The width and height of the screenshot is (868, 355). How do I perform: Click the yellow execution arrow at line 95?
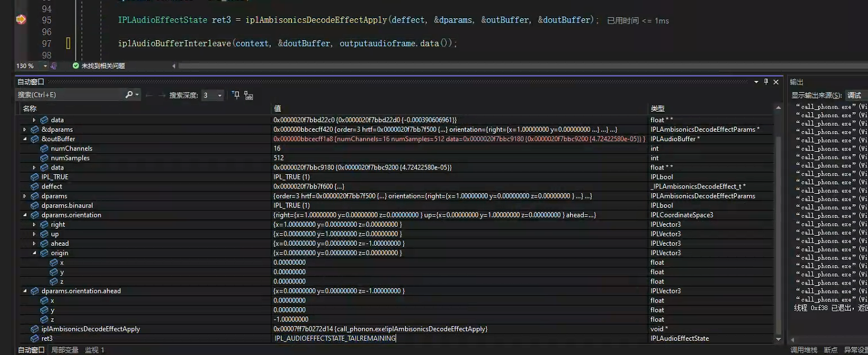pyautogui.click(x=20, y=19)
